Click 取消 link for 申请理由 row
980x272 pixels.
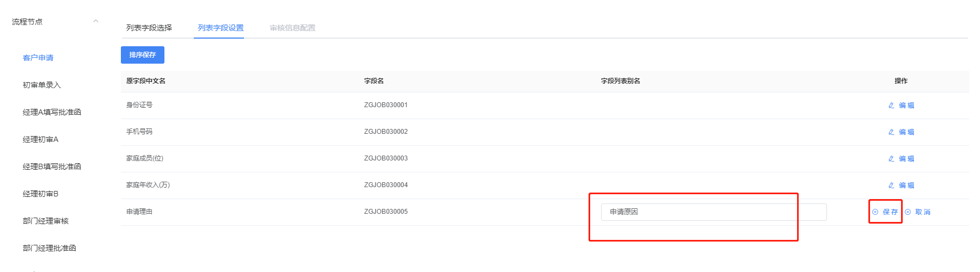tap(923, 212)
